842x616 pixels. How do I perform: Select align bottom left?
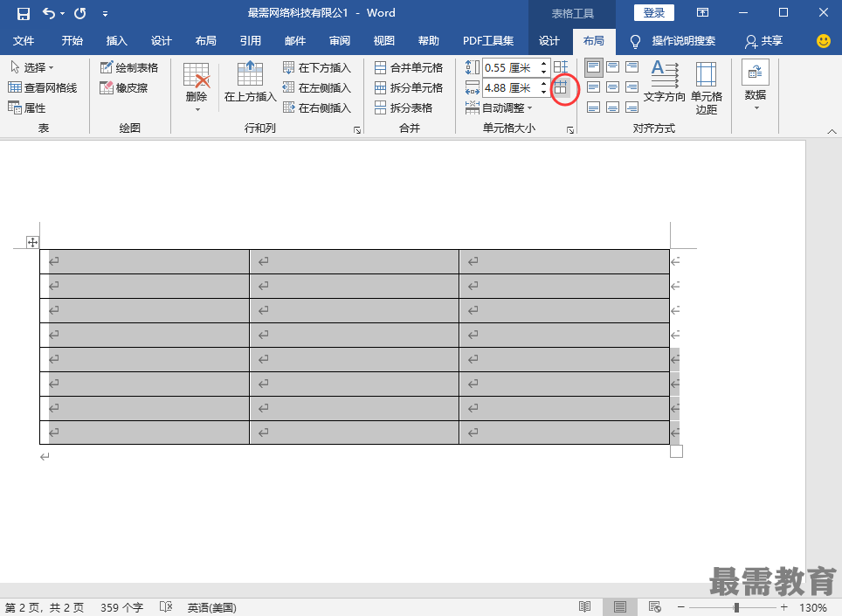tap(593, 107)
